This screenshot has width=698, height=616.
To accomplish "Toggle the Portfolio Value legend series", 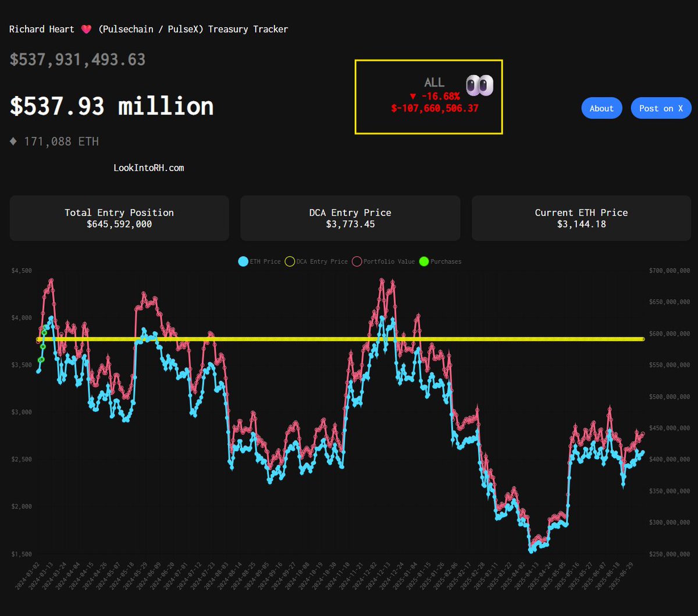I will pyautogui.click(x=383, y=262).
